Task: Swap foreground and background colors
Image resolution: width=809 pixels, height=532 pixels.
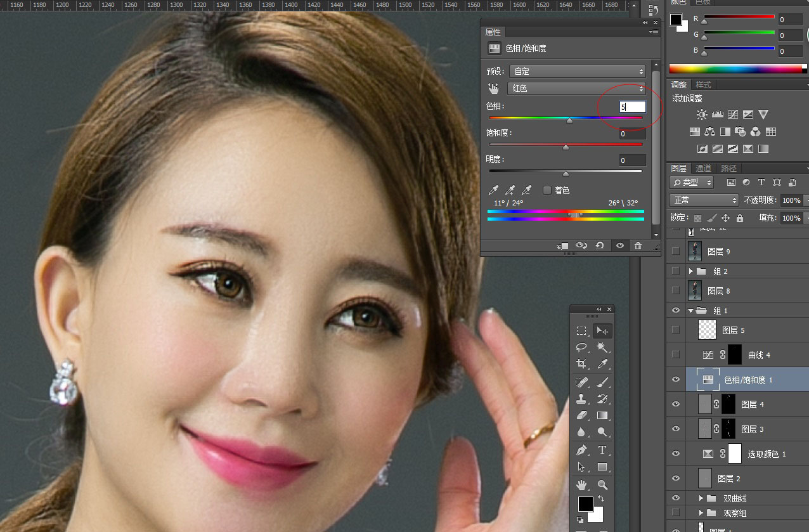Action: tap(601, 499)
